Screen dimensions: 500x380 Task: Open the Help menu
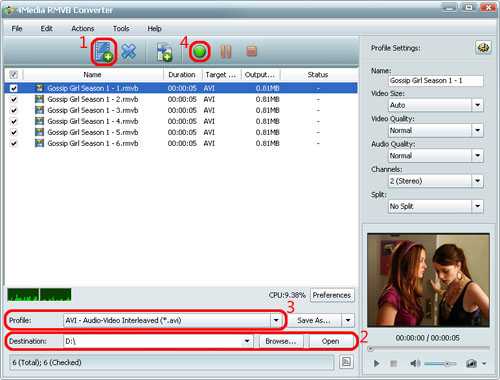(154, 28)
